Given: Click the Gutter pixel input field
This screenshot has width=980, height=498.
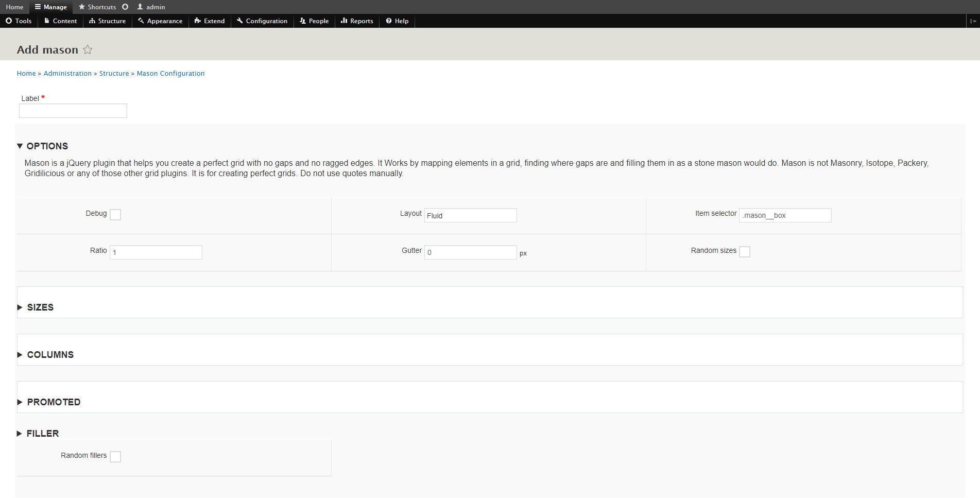Looking at the screenshot, I should pos(470,252).
